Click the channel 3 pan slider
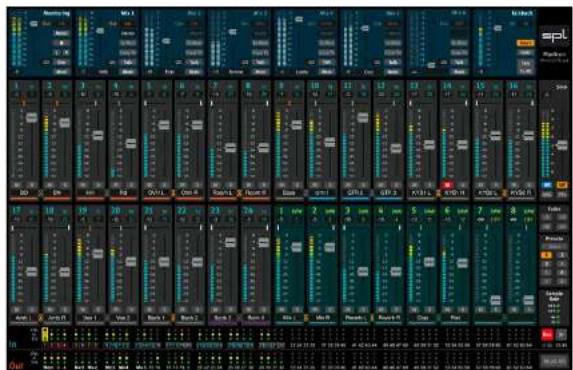This screenshot has width=573, height=370. click(90, 103)
